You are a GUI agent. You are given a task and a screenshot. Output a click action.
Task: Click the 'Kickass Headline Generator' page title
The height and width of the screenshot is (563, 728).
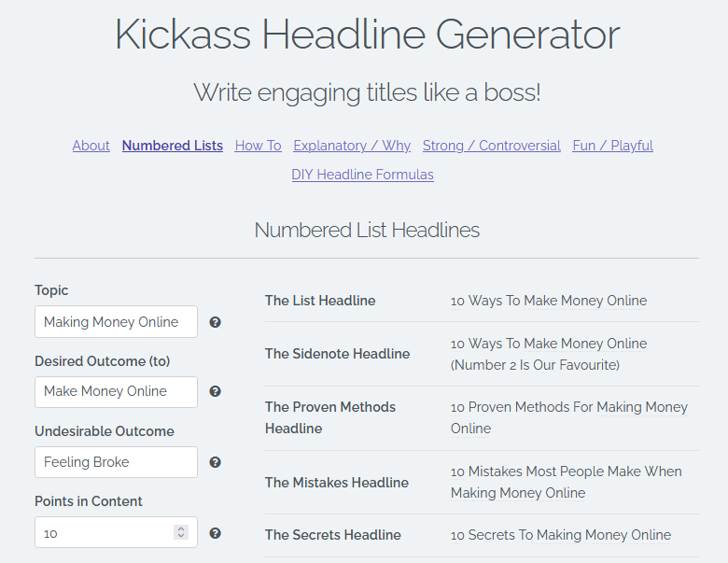pyautogui.click(x=367, y=35)
